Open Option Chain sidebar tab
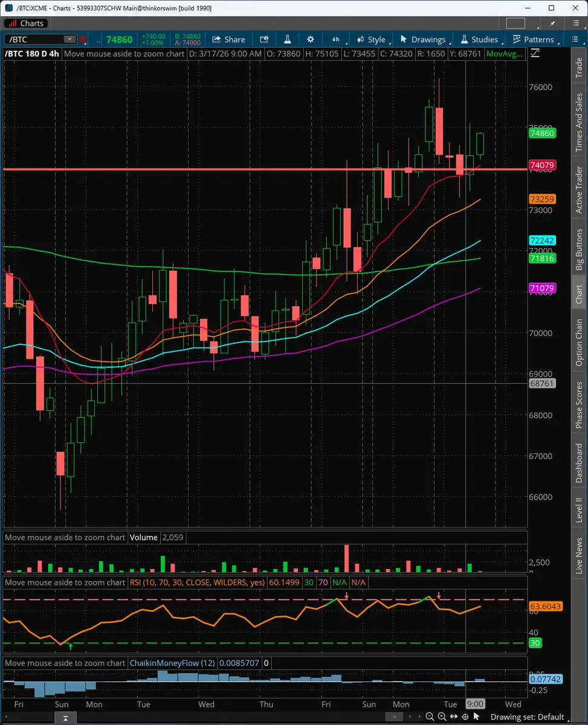The image size is (588, 725). pos(578,342)
